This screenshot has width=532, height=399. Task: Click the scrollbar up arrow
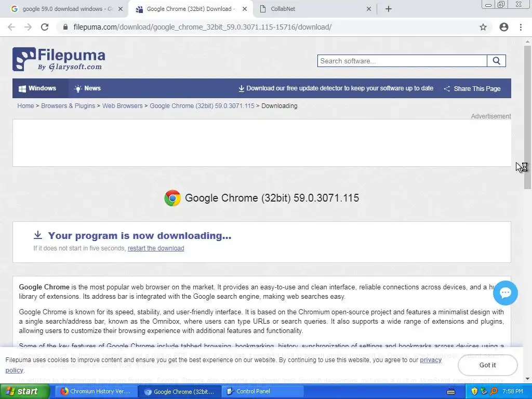527,42
